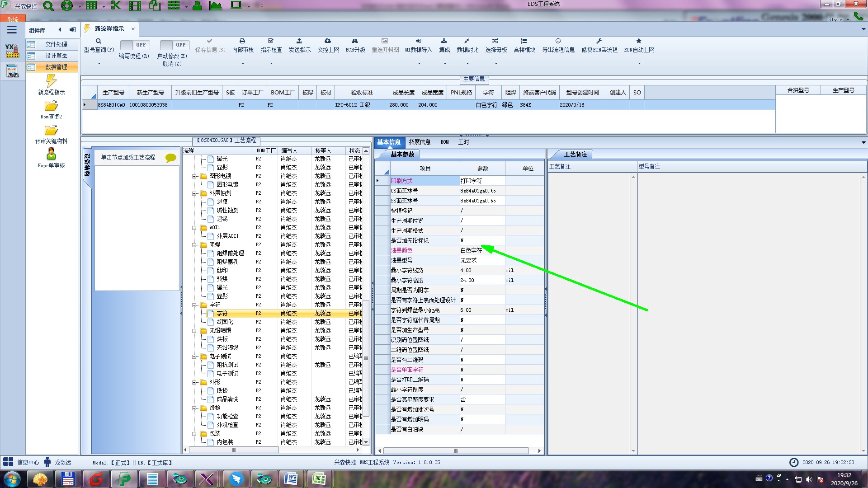868x488 pixels.
Task: Collapse the 阻焊 tree folder
Action: pyautogui.click(x=194, y=245)
